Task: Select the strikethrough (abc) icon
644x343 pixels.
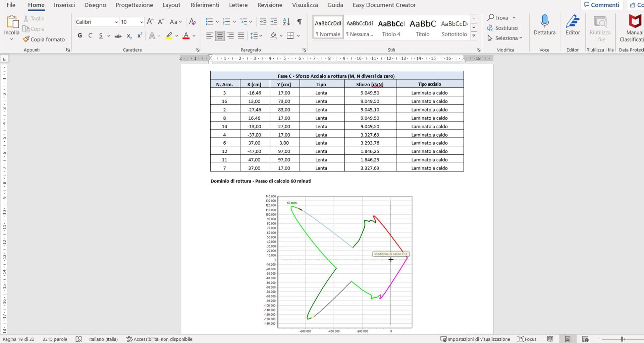Action: click(118, 35)
